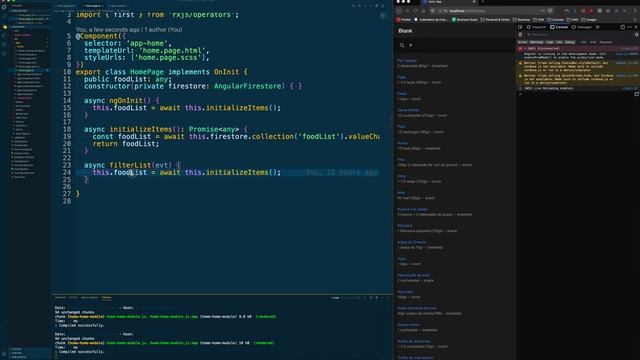This screenshot has height=360, width=640.
Task: Open a new Firefox tab with plus
Action: tap(482, 2)
